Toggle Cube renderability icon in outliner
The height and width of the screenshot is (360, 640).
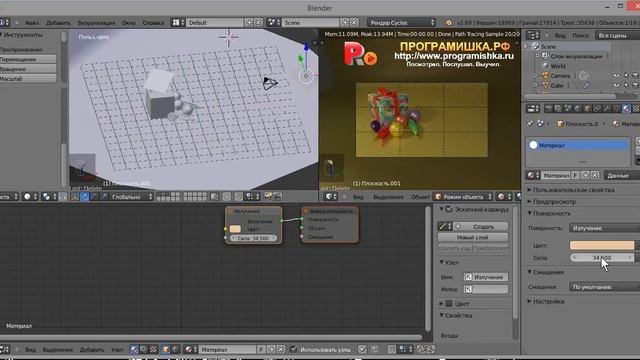coord(635,86)
